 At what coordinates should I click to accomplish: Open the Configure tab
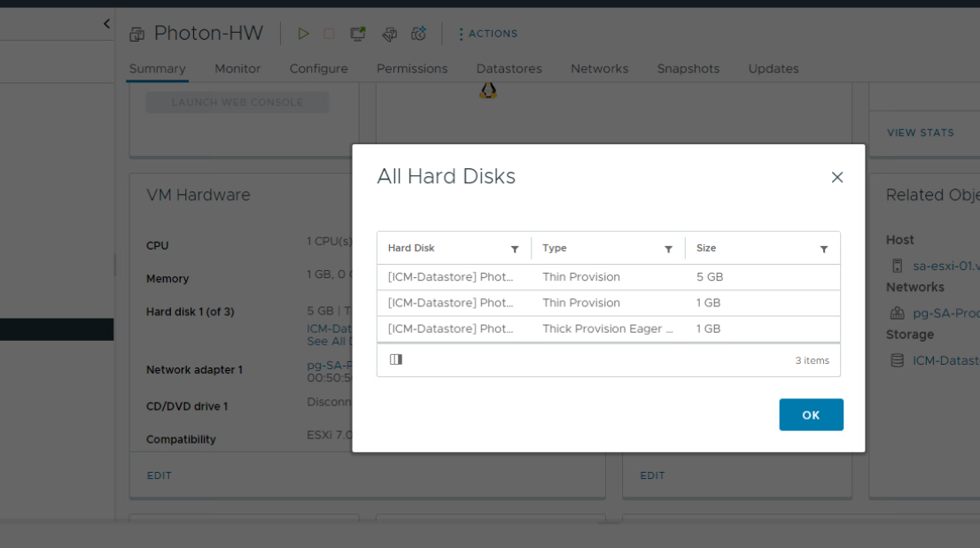point(319,69)
